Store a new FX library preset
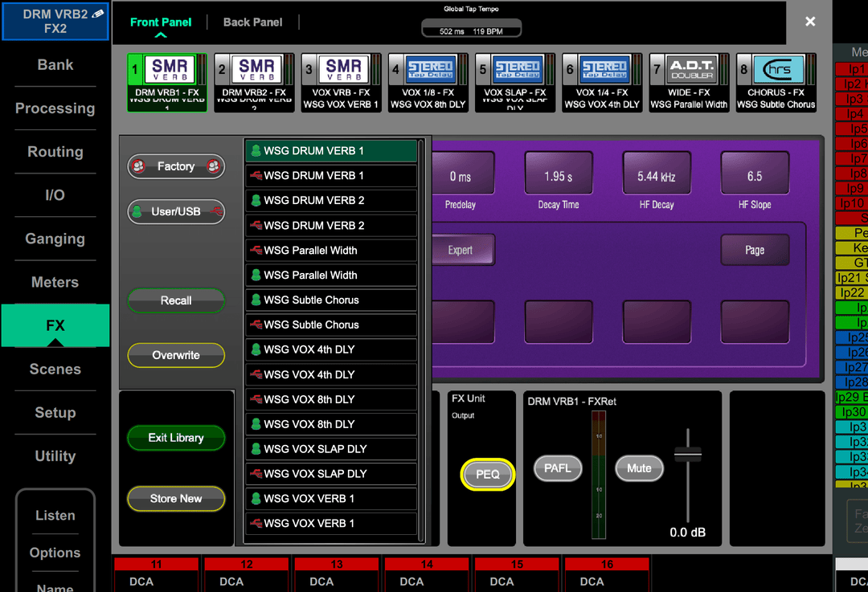 175,499
